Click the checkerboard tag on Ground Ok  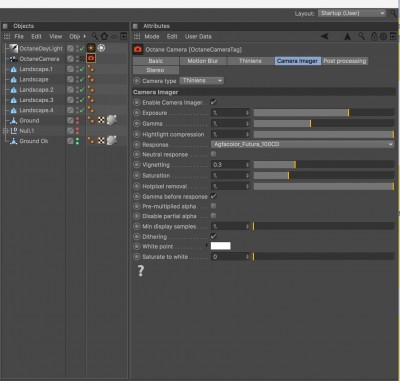point(101,141)
